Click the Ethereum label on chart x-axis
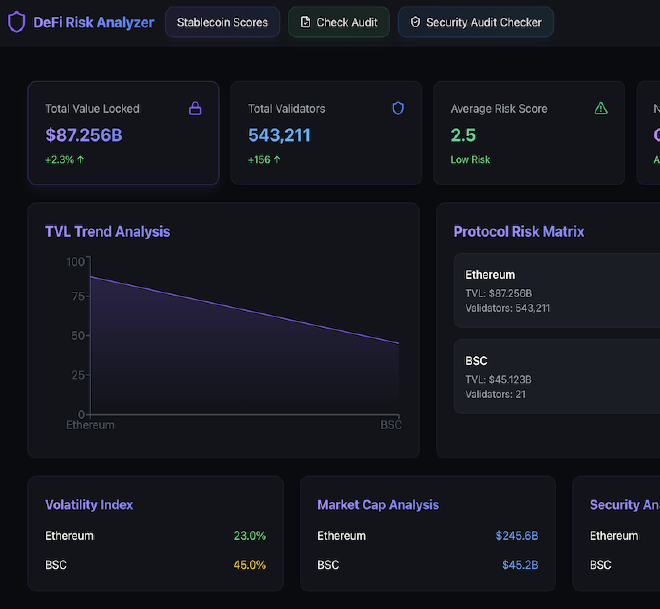Viewport: 660px width, 609px height. pyautogui.click(x=90, y=425)
